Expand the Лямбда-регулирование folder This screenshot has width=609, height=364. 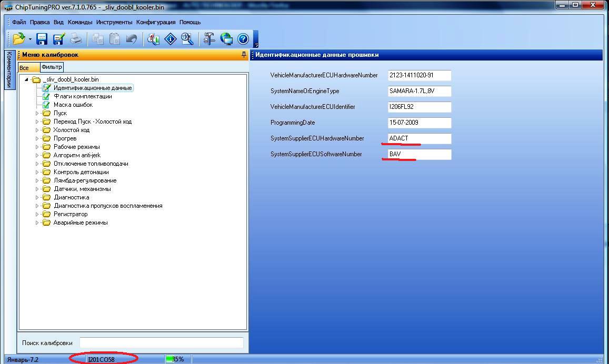[x=37, y=180]
